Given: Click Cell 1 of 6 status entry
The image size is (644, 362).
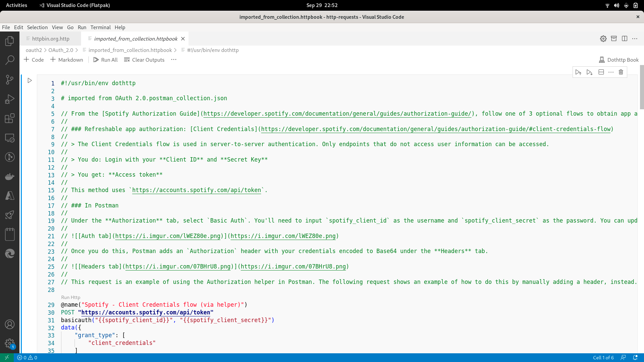Looking at the screenshot, I should pos(603,358).
